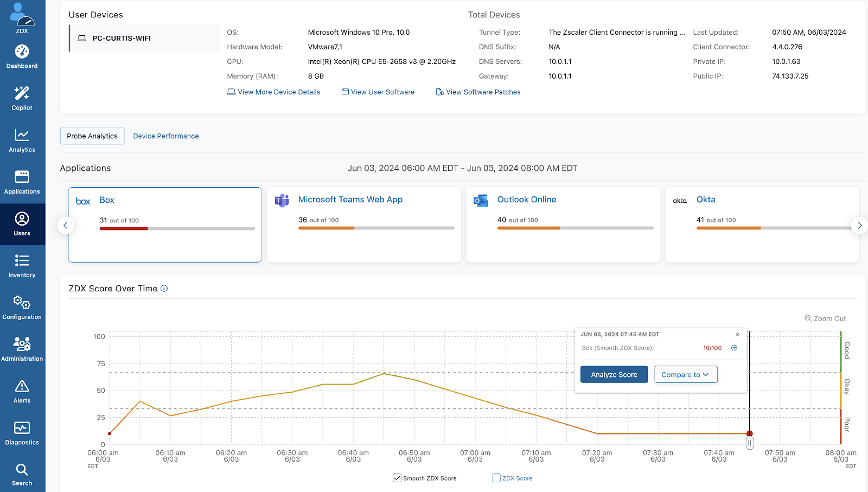Screen dimensions: 868x492
Task: Click the Public IP value 74.133.7.25
Action: [x=790, y=76]
